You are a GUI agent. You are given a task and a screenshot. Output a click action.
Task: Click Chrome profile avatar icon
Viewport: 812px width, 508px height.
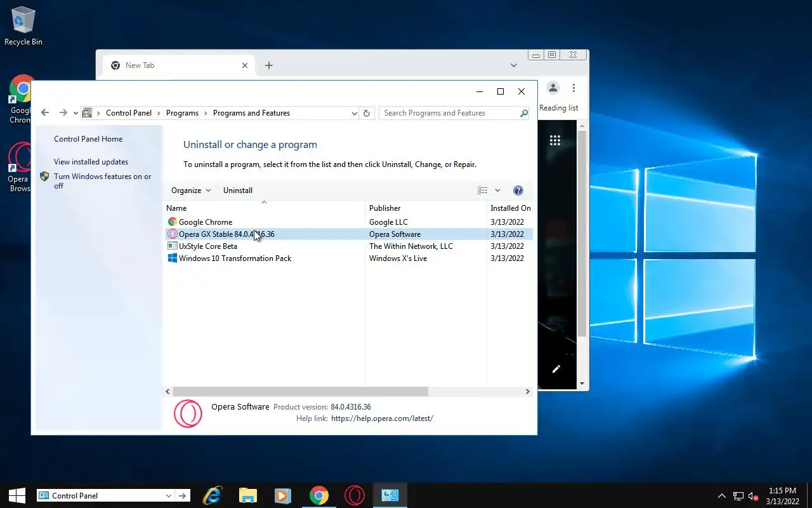pos(553,88)
